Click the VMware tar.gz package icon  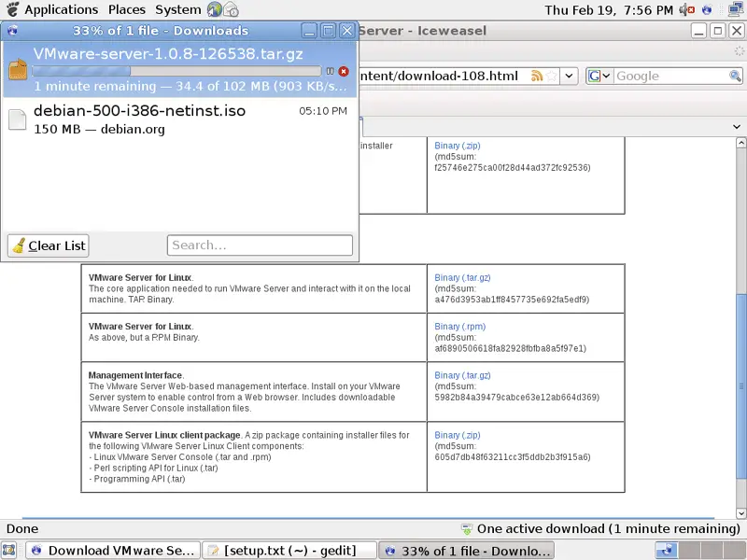(18, 69)
